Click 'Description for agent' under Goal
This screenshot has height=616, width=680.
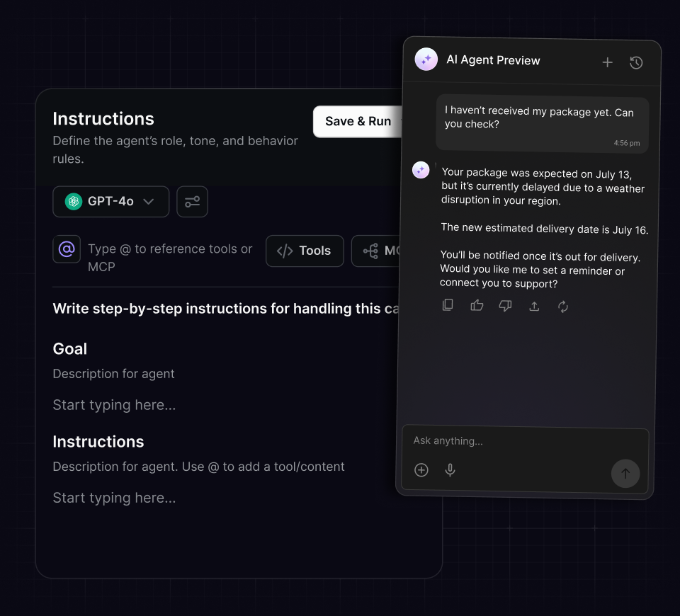click(x=113, y=374)
